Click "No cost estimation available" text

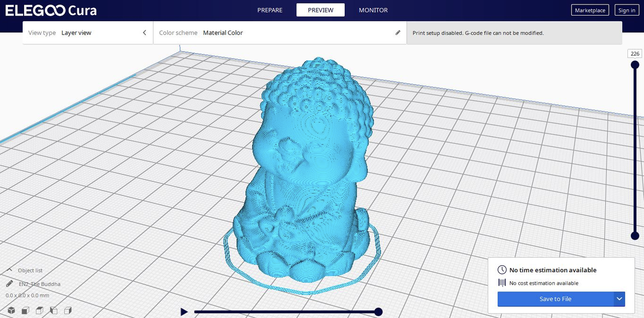544,283
